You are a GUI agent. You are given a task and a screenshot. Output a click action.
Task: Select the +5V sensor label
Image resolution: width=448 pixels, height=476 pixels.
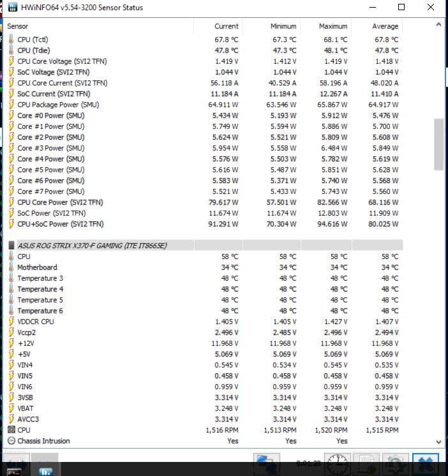24,354
